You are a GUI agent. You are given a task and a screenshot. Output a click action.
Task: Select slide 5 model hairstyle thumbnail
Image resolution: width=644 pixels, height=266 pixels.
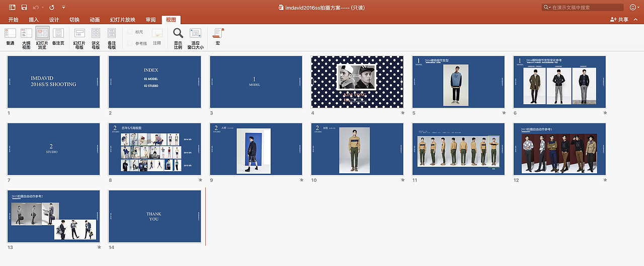(458, 82)
